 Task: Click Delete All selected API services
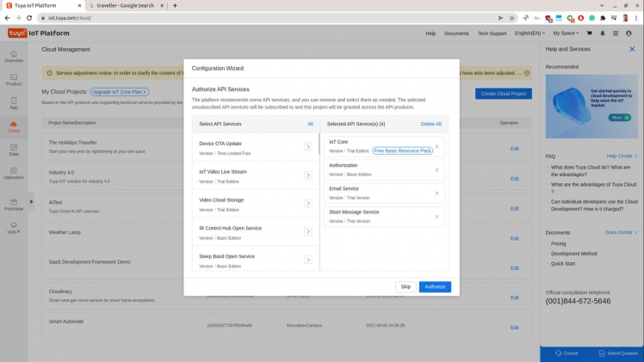pos(430,124)
